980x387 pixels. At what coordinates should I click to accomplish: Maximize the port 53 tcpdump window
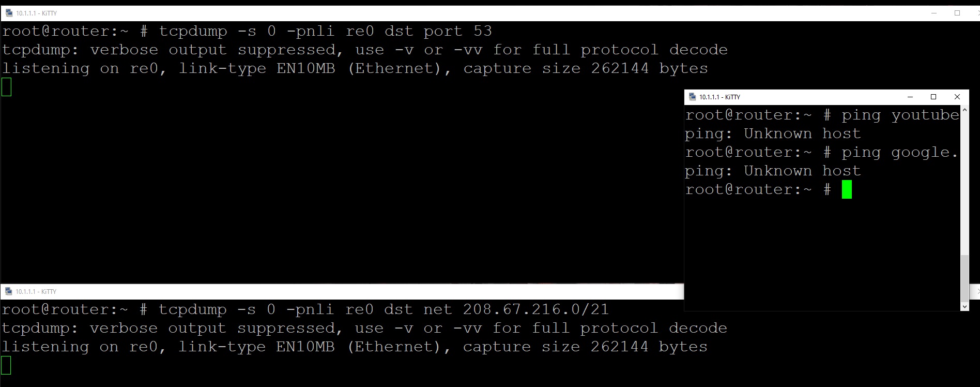pos(957,13)
